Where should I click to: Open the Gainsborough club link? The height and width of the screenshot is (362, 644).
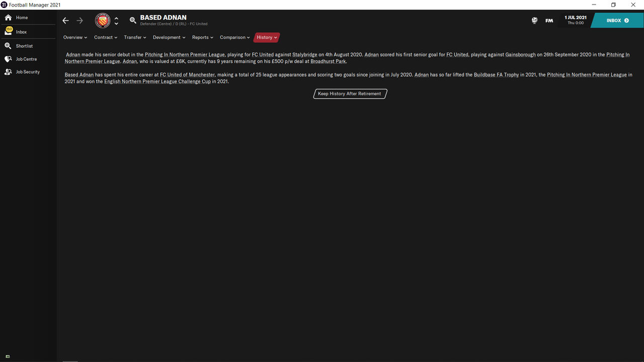[x=520, y=54]
